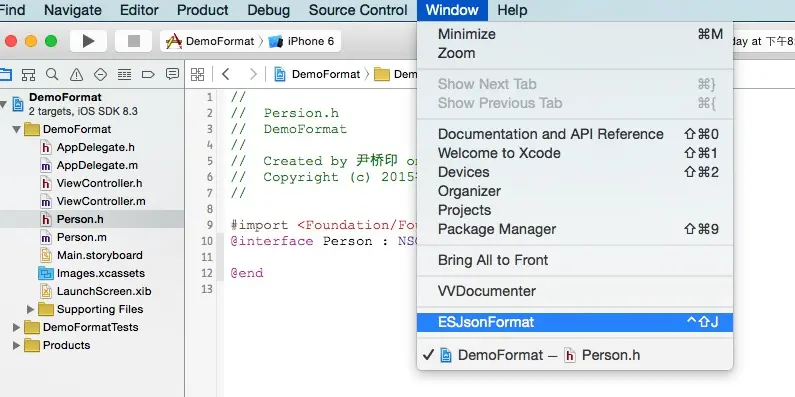Open the Projects window
The image size is (795, 397).
point(575,210)
